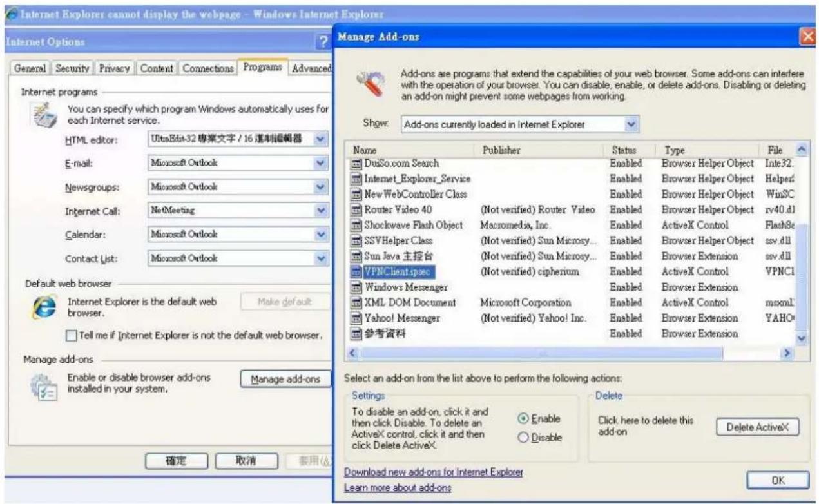
Task: Click OK in Manage Add-ons dialog
Action: coord(779,480)
